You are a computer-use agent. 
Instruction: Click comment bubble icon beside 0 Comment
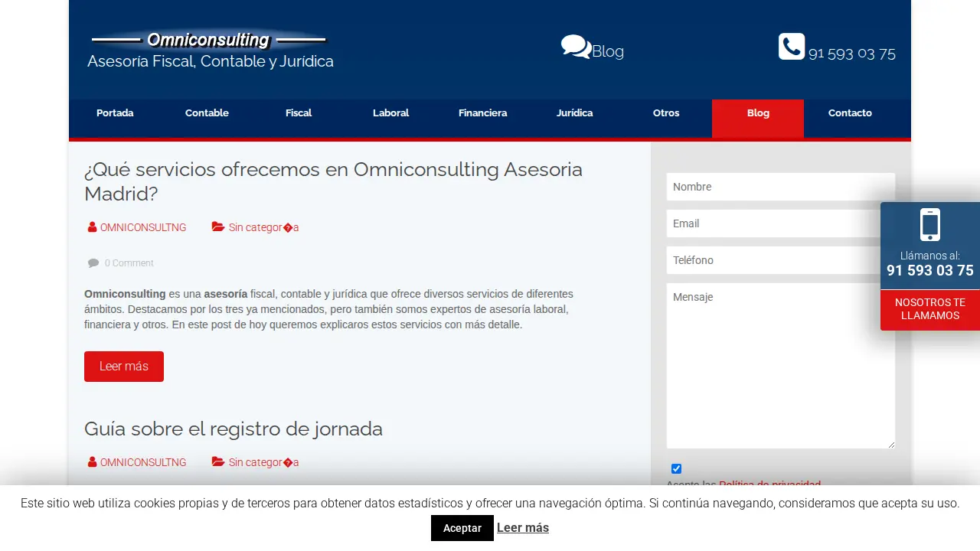pos(93,263)
